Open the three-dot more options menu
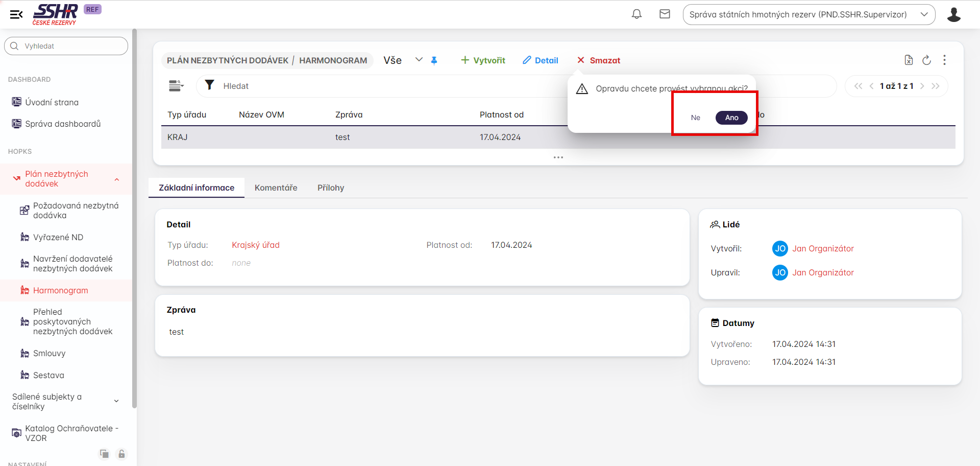The width and height of the screenshot is (980, 466). 944,60
